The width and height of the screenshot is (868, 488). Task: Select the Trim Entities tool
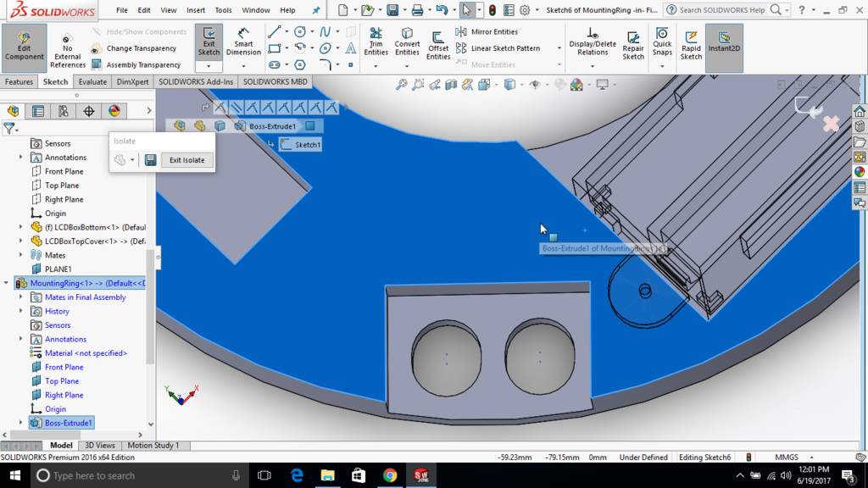[376, 42]
